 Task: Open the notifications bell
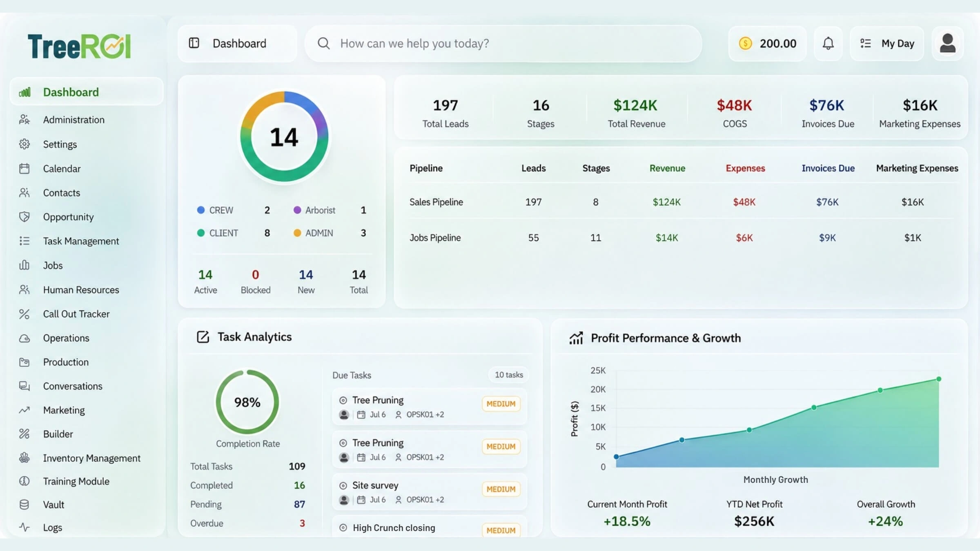(x=828, y=43)
